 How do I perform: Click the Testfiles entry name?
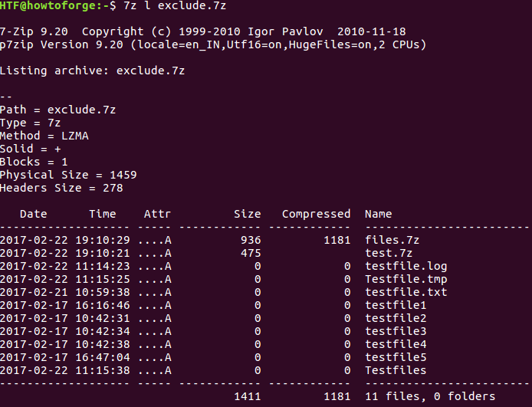[396, 370]
